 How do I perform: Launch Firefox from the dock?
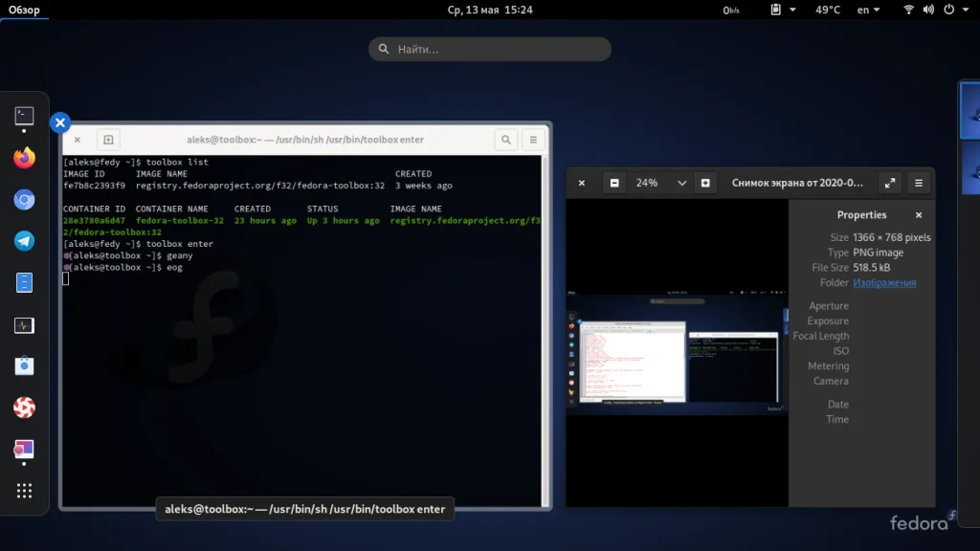click(24, 158)
